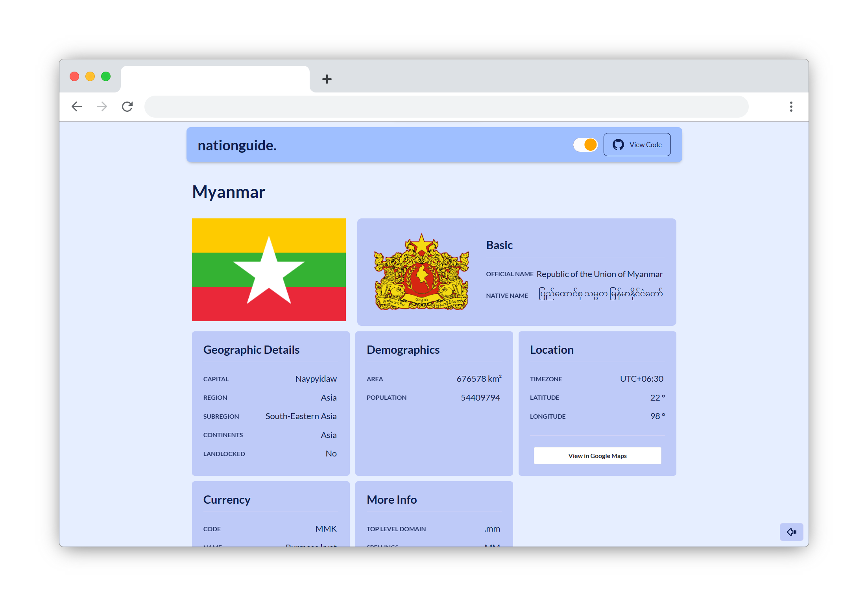Click the GitHub logo icon
Viewport: 868px width, 606px height.
tap(618, 145)
